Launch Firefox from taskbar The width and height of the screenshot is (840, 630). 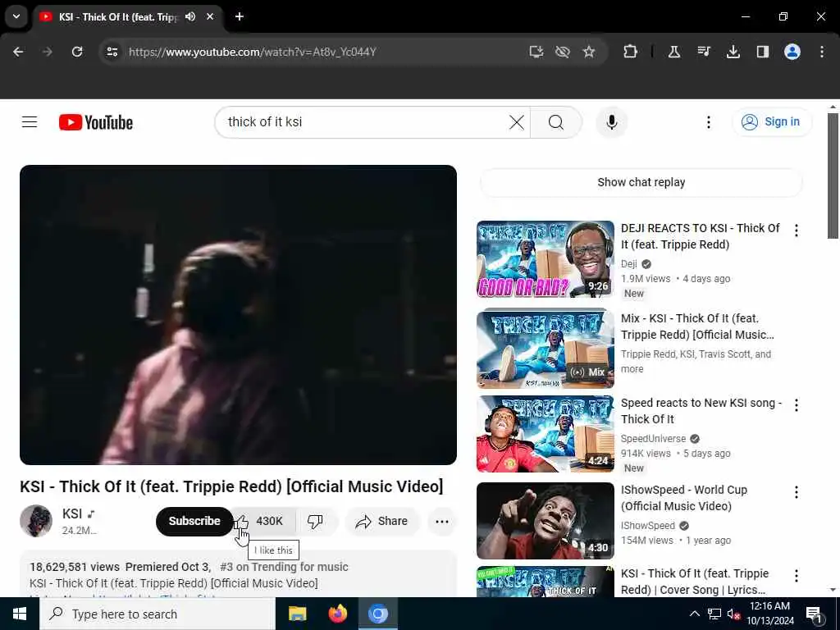[x=337, y=614]
